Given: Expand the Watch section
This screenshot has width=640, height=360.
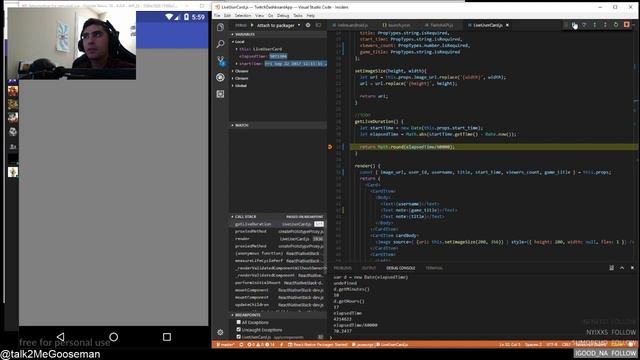Looking at the screenshot, I should (278, 125).
